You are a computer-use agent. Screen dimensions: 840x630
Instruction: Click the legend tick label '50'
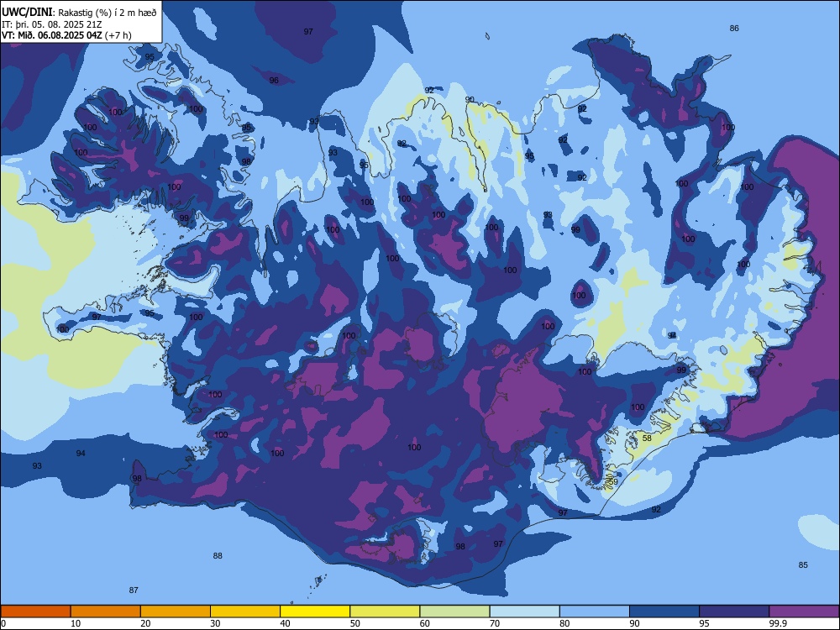[x=355, y=623]
